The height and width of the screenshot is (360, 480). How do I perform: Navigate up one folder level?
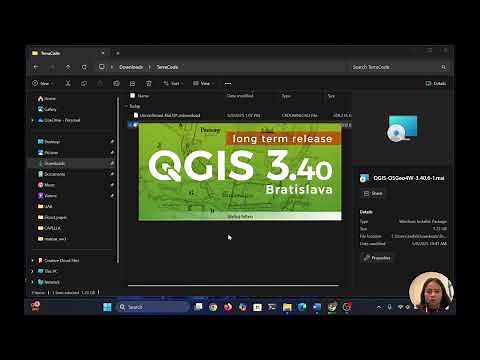tap(68, 67)
